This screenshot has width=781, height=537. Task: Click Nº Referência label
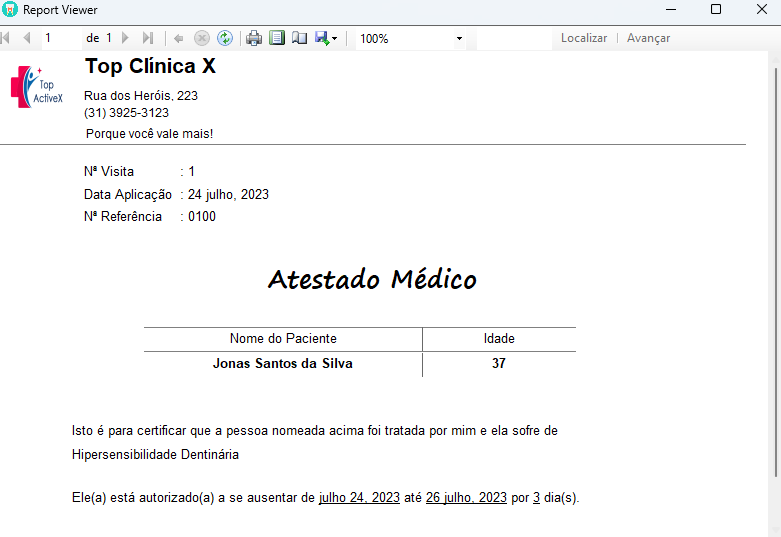(x=123, y=217)
